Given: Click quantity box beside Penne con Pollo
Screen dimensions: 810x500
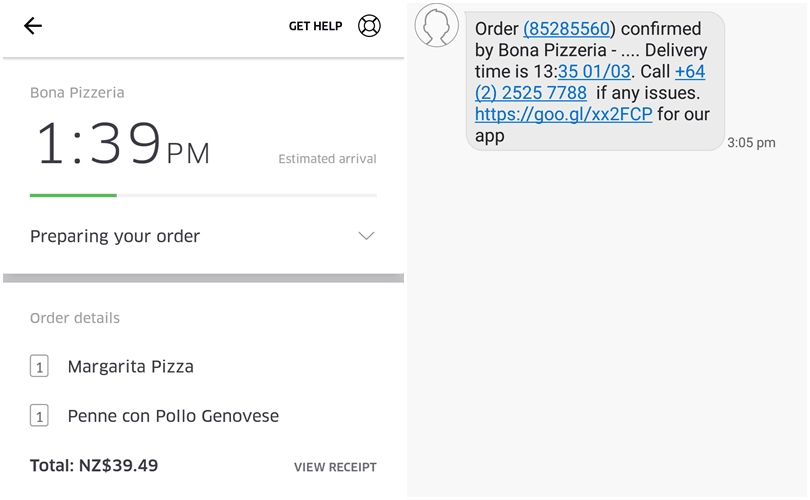Looking at the screenshot, I should 39,416.
